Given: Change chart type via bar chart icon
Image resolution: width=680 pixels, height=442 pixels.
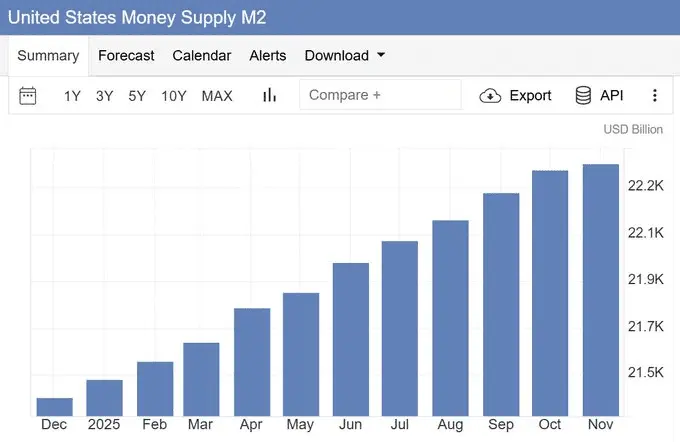Looking at the screenshot, I should click(269, 95).
